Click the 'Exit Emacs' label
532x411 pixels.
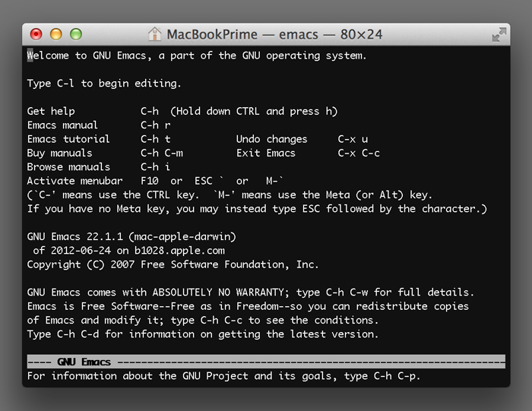click(x=266, y=153)
